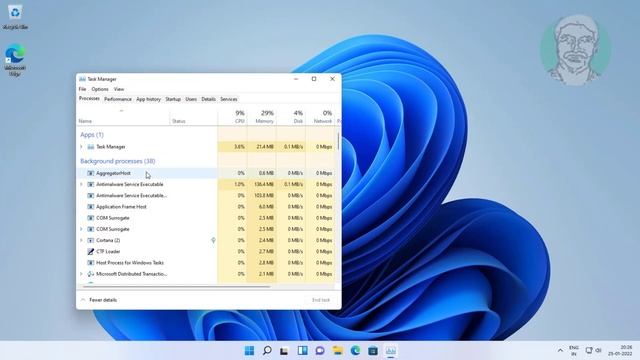The height and width of the screenshot is (360, 640).
Task: Expand the Task Manager app row
Action: pos(81,147)
